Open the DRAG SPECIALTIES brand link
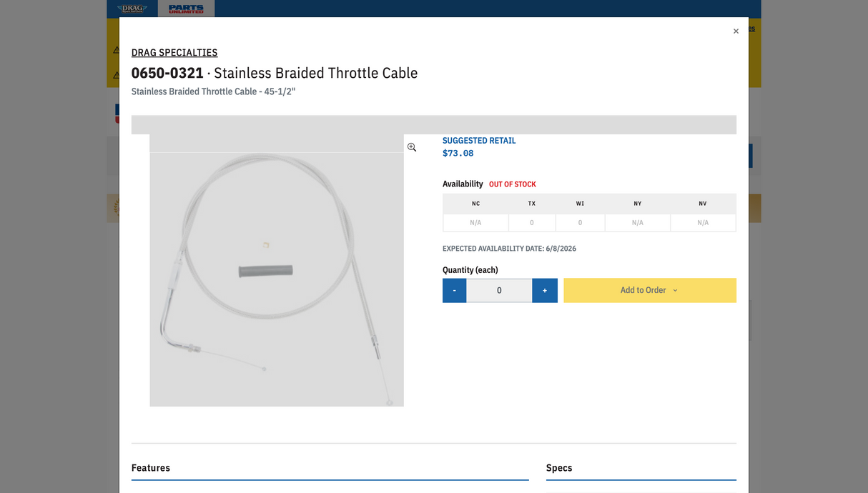Viewport: 868px width, 493px height. click(174, 52)
